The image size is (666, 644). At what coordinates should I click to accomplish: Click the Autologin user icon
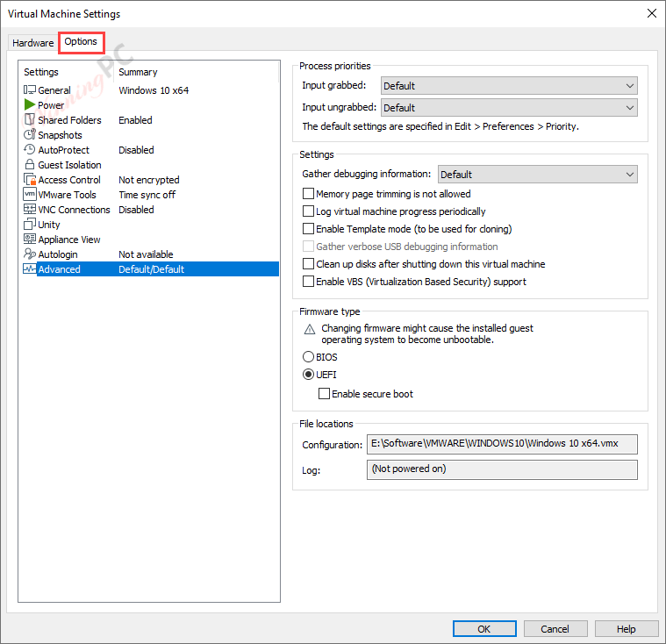point(29,254)
